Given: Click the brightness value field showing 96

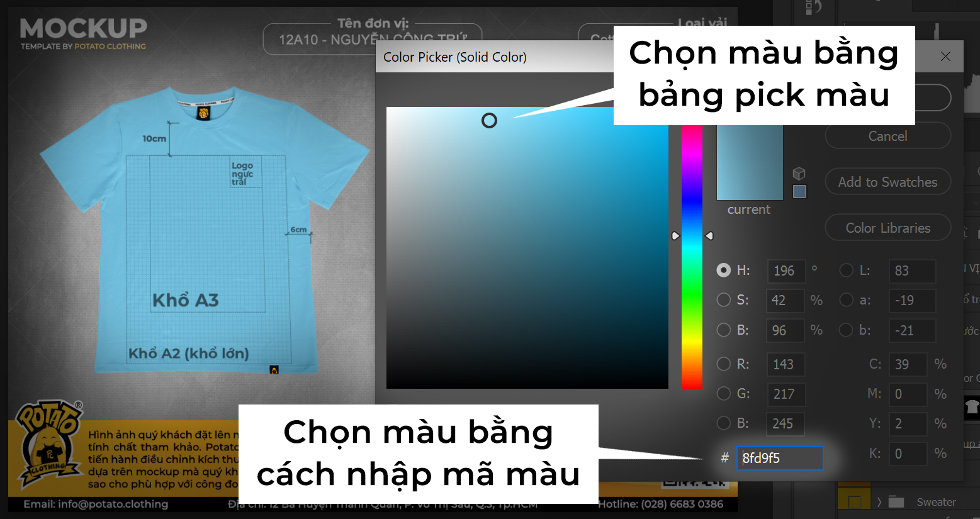Looking at the screenshot, I should click(x=785, y=330).
